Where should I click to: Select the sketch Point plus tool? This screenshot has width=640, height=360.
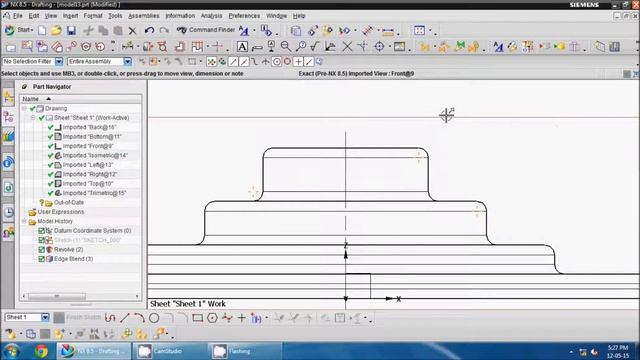coord(241,318)
